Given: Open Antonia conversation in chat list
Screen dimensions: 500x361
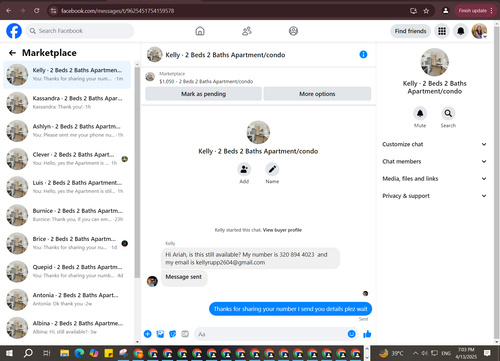Looking at the screenshot, I should (x=67, y=300).
